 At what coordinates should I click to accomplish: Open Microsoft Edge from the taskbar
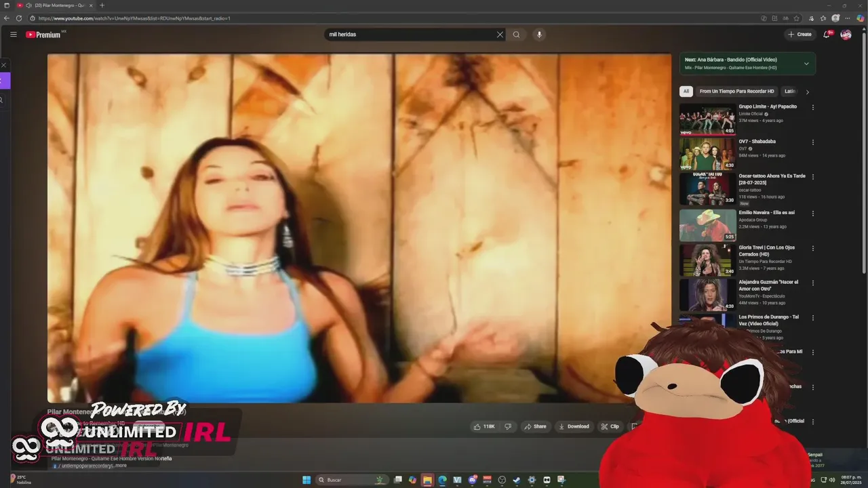(442, 480)
